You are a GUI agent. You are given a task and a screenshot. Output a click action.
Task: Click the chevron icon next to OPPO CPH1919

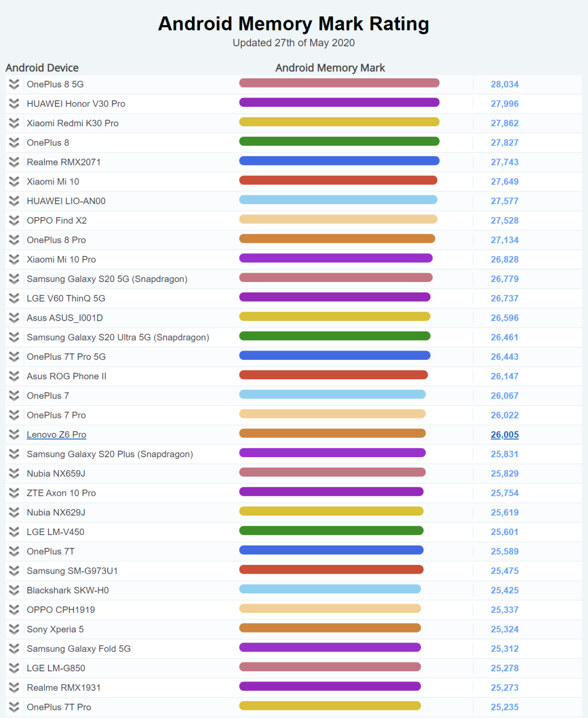click(14, 610)
